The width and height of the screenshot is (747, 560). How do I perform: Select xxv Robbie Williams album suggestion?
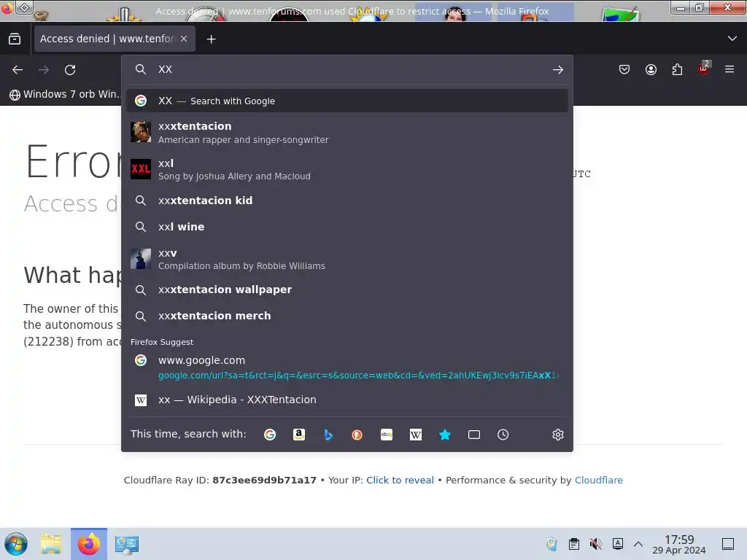[347, 259]
